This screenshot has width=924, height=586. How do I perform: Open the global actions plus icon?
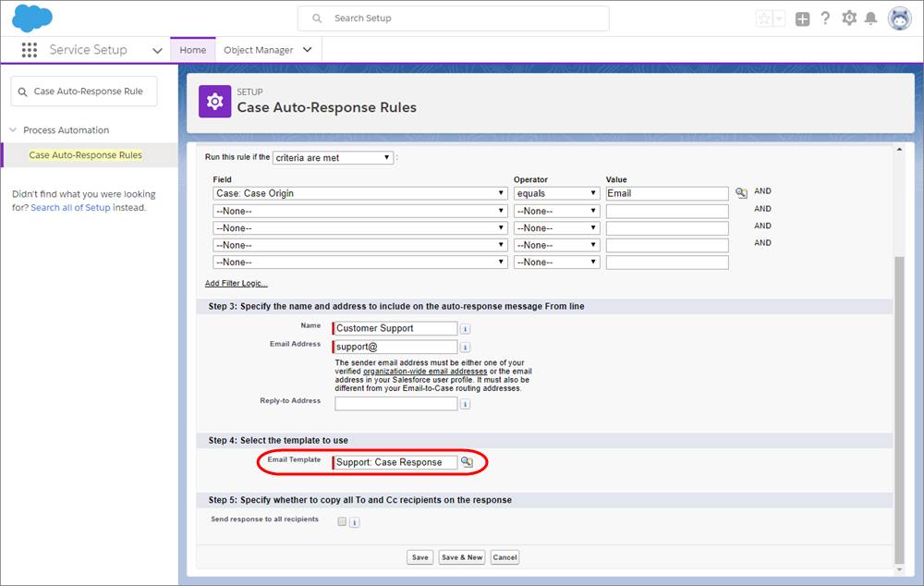coord(802,18)
